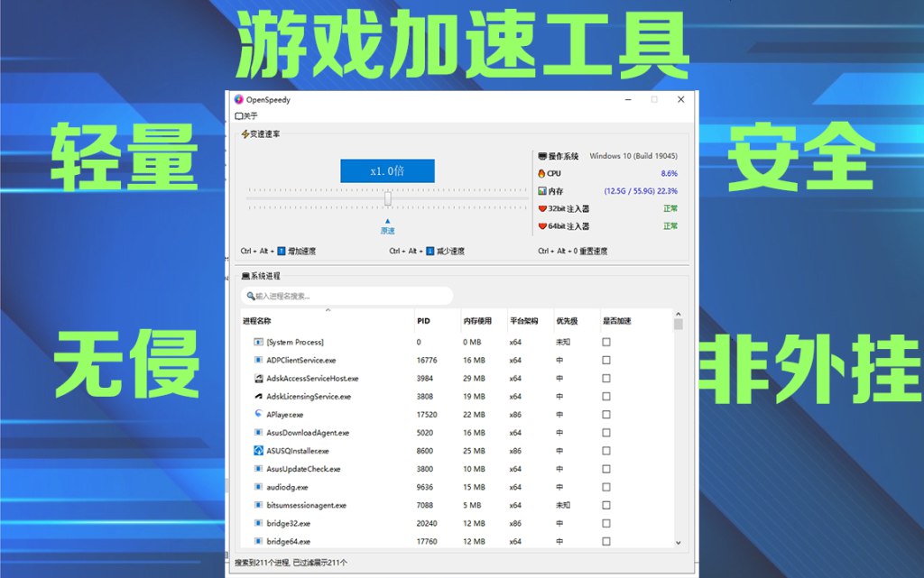Click the lightning icon beside 变速速率
Image resolution: width=924 pixels, height=578 pixels.
245,133
